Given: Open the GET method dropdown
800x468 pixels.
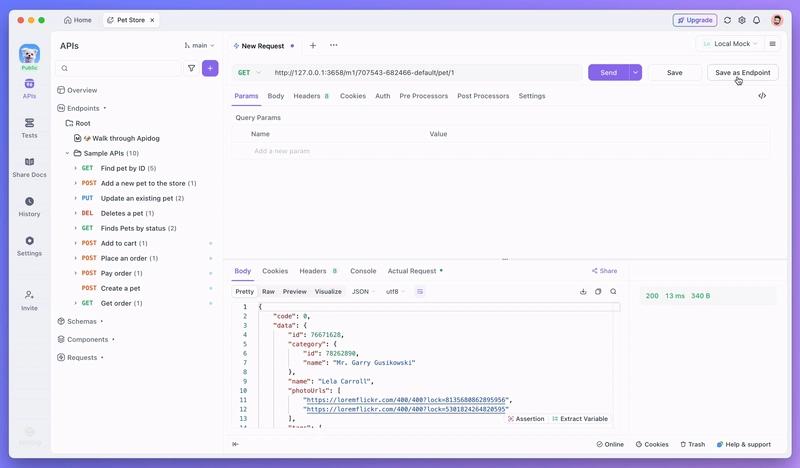Looking at the screenshot, I should pyautogui.click(x=250, y=73).
